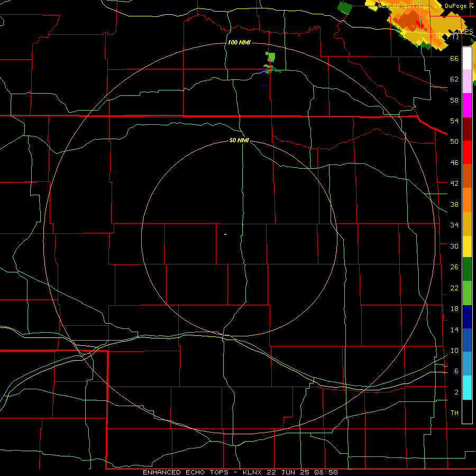This screenshot has height=476, width=476.
Task: Select the yellow legend swatch
Action: [467, 246]
